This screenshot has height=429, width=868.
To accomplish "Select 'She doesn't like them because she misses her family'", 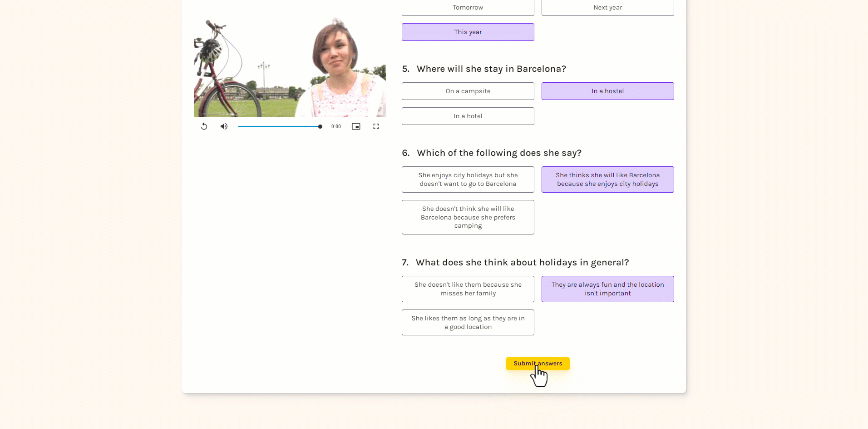I will [468, 289].
